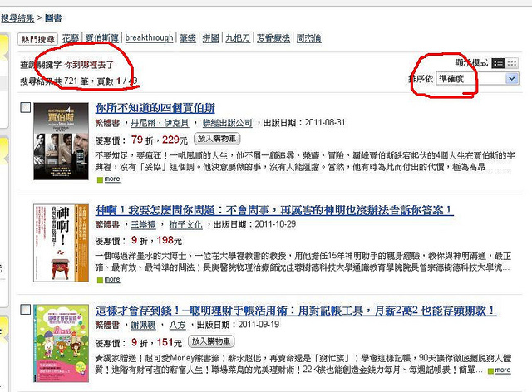Open publisher link 聯經出版公司
Image resolution: width=532 pixels, height=392 pixels.
[227, 123]
